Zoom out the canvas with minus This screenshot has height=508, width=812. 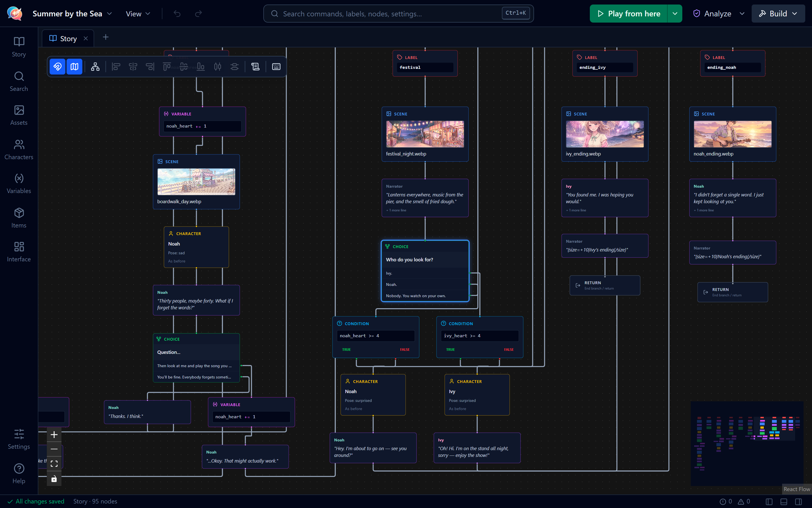(x=54, y=449)
